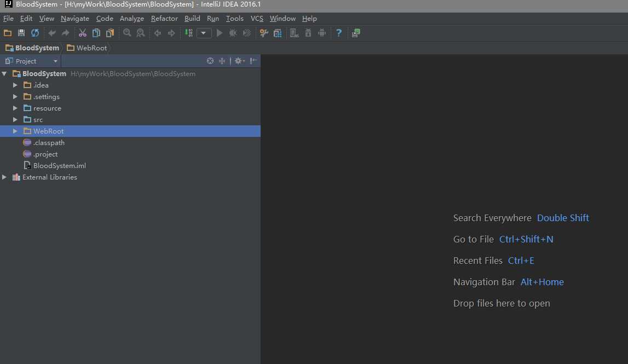The height and width of the screenshot is (364, 628).
Task: Click the green chip toolbar icon
Action: point(356,33)
